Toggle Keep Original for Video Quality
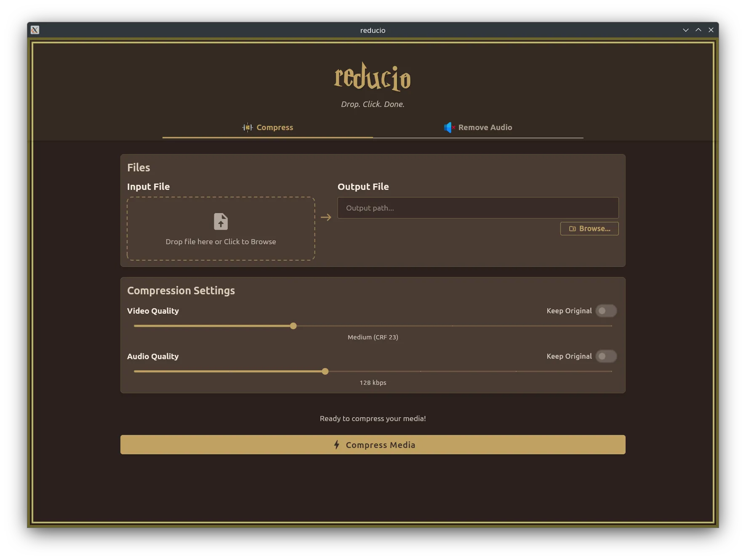 (x=606, y=311)
